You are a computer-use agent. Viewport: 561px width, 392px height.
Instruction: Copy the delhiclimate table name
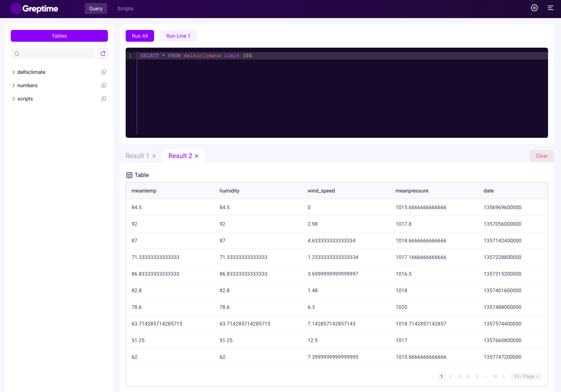click(104, 72)
